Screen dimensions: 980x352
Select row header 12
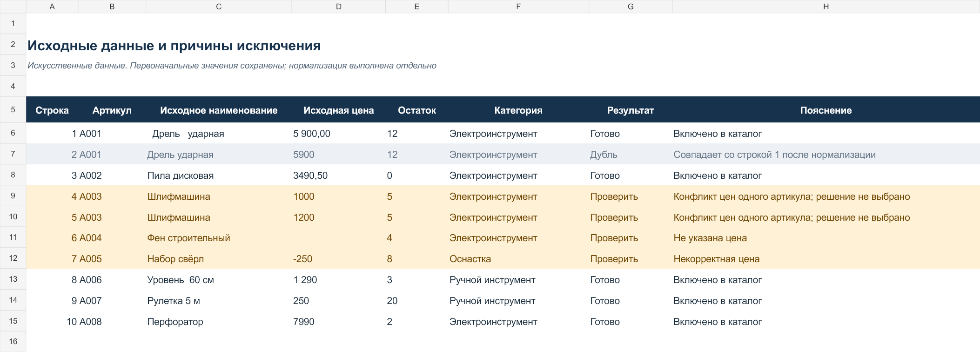[13, 258]
